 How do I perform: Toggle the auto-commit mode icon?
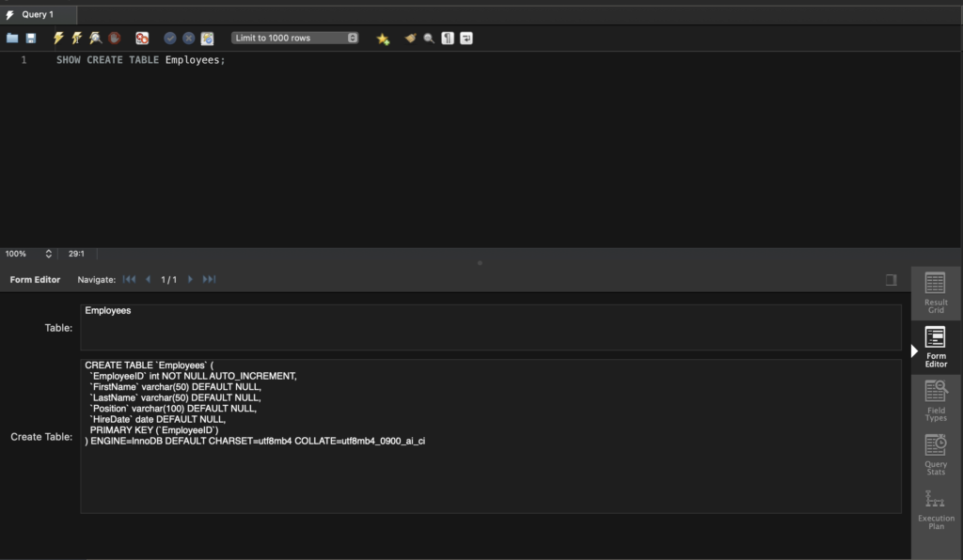pos(207,39)
